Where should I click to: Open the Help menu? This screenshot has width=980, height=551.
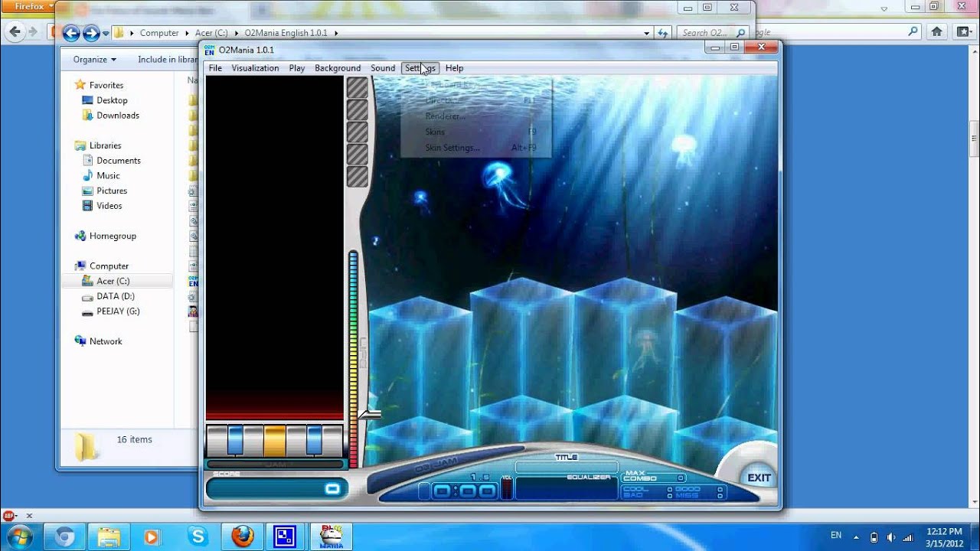[x=454, y=68]
